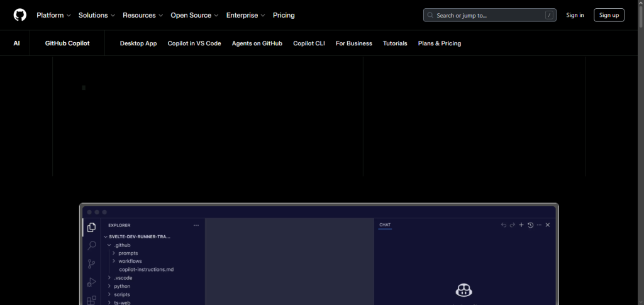Expand the scripts folder
644x305 pixels.
click(x=119, y=294)
